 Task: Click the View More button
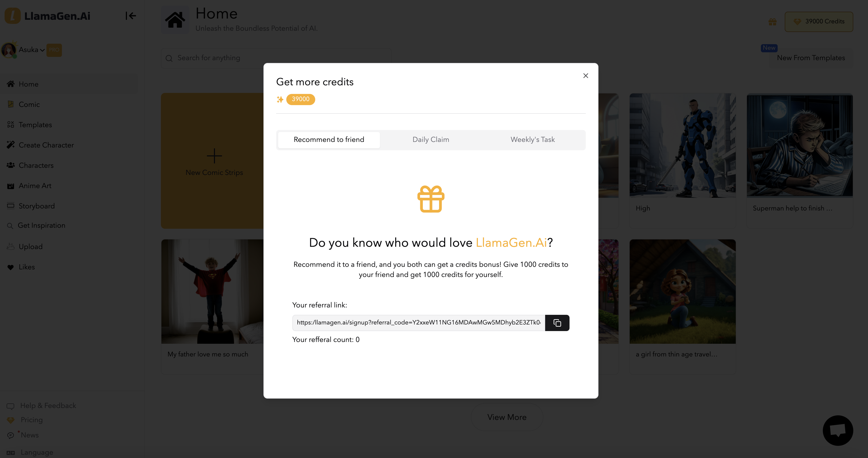pyautogui.click(x=507, y=417)
